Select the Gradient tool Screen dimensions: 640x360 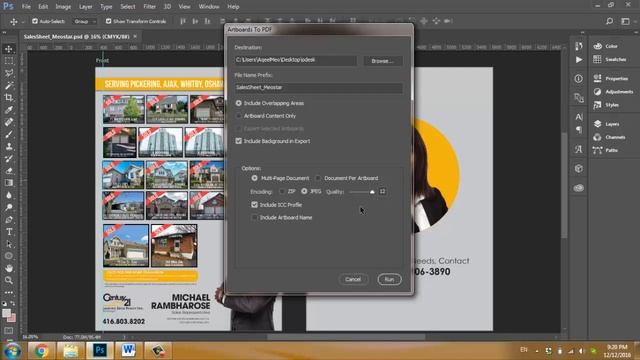(9, 183)
